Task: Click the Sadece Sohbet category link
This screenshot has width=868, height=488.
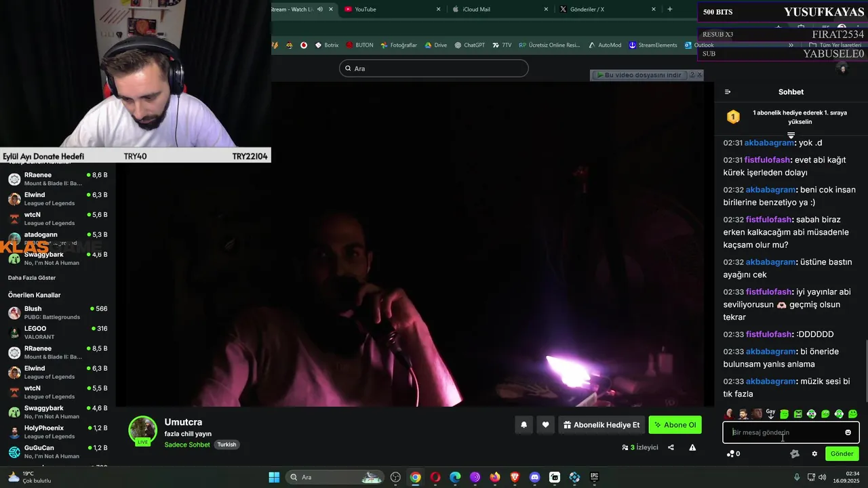Action: (187, 445)
